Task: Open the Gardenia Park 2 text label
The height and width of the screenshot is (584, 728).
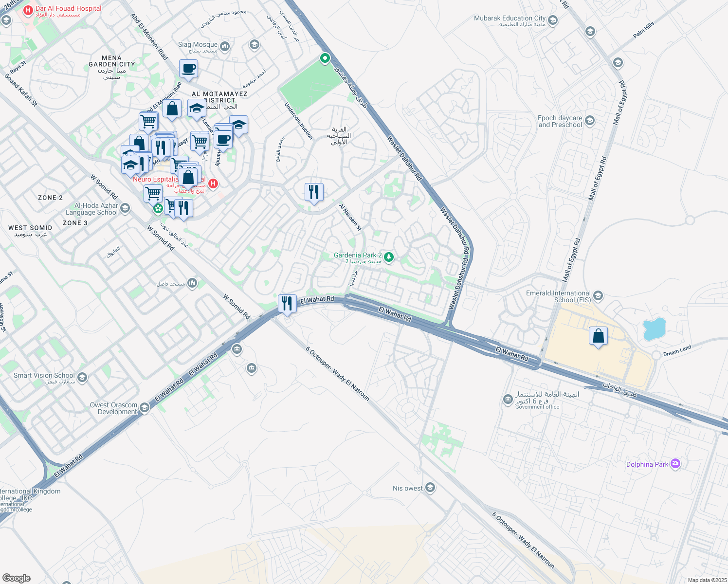Action: (358, 255)
